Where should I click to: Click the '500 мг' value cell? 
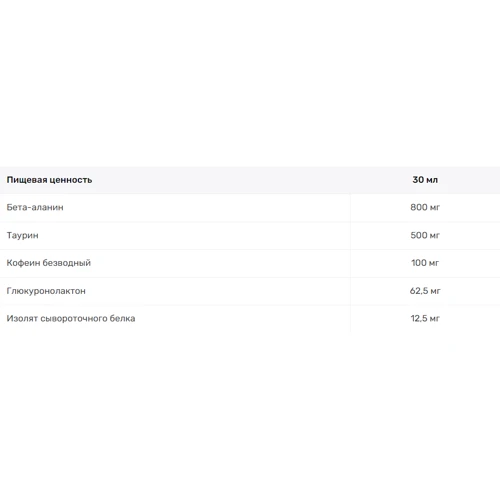[425, 235]
